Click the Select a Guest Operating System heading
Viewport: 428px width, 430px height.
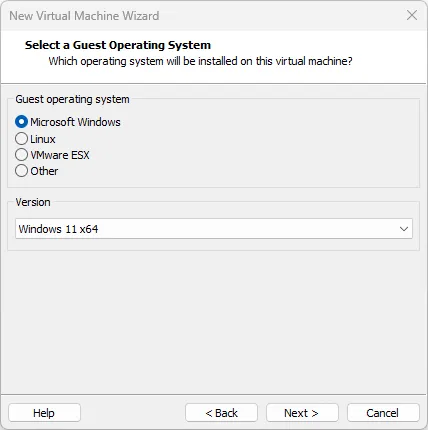coord(118,45)
